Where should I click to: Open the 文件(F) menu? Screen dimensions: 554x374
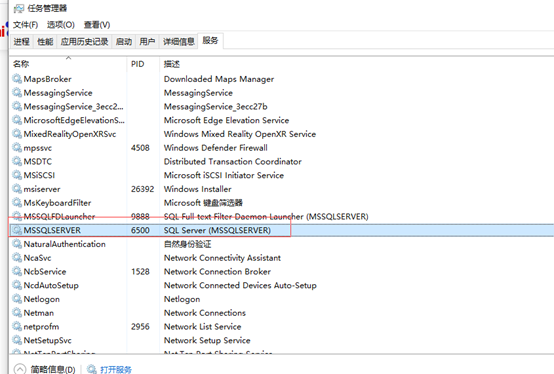(x=25, y=25)
